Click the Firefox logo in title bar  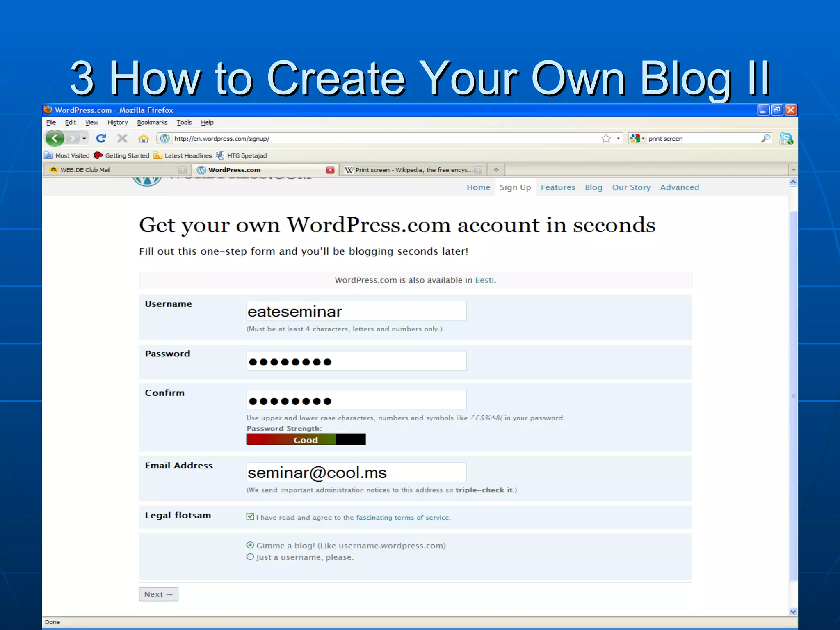click(x=48, y=110)
